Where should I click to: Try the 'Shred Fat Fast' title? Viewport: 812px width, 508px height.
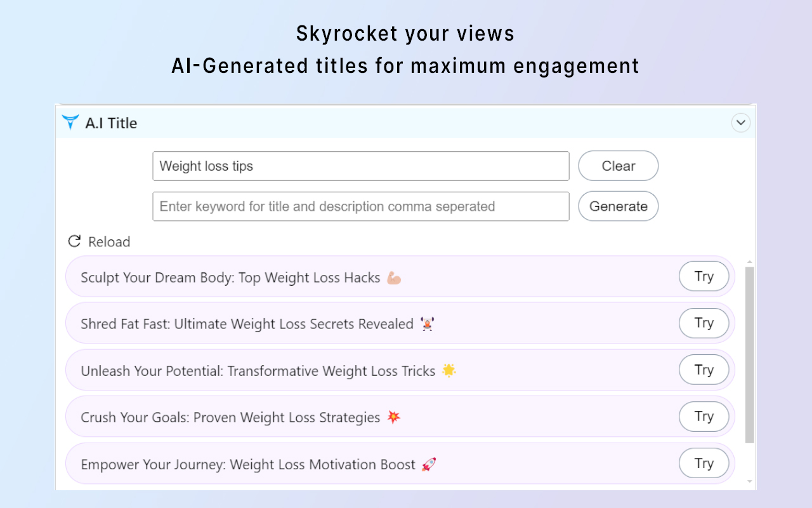pos(704,323)
